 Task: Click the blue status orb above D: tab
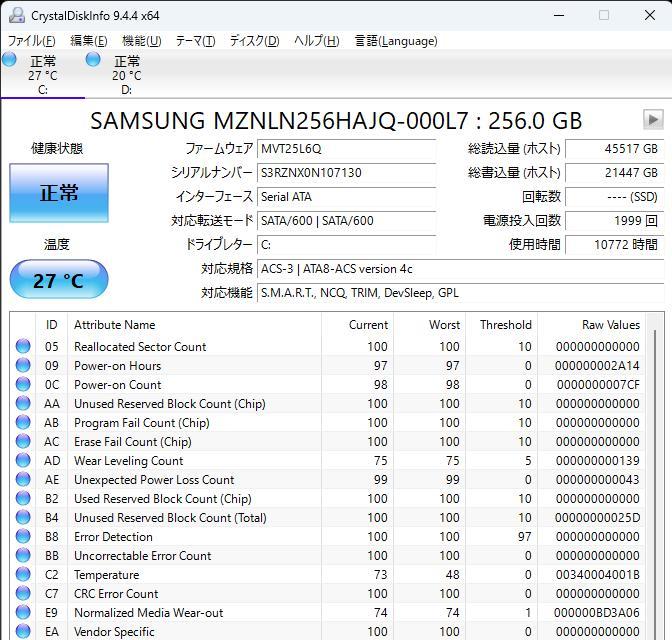pos(93,59)
